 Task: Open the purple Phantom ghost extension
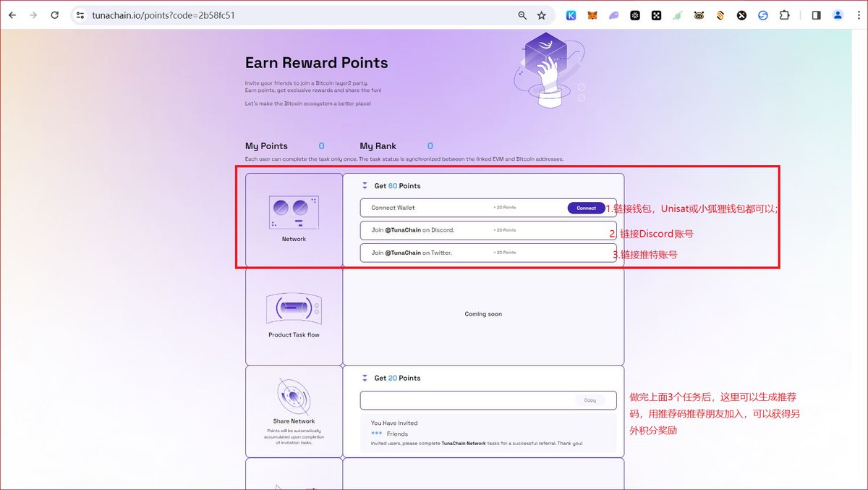point(613,15)
